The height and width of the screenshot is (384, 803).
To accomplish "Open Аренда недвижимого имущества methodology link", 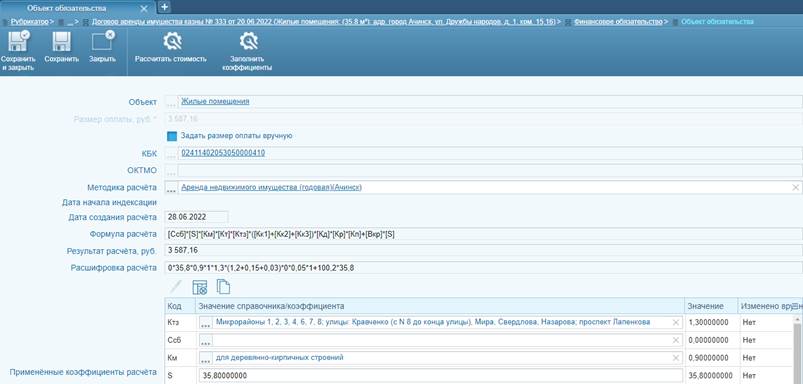I will point(271,187).
